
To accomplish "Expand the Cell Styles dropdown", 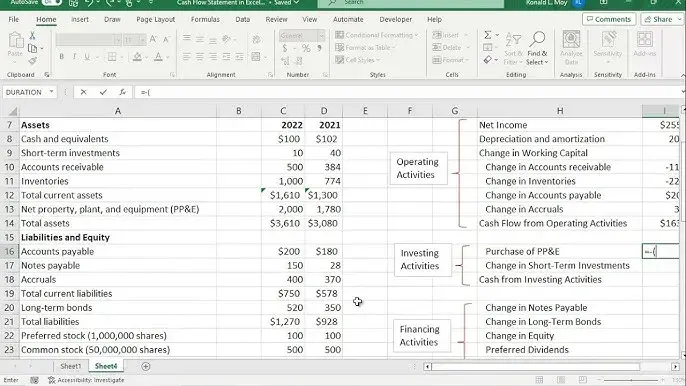I will (x=357, y=60).
